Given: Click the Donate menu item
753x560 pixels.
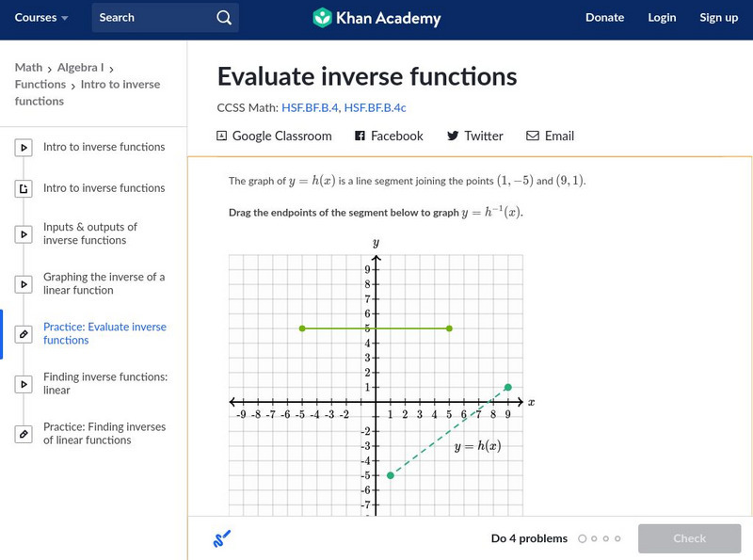Looking at the screenshot, I should click(604, 18).
